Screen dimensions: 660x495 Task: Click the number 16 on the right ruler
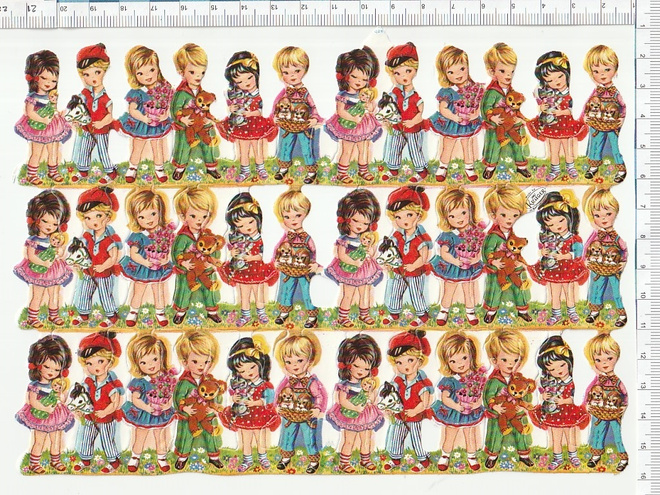643,476
